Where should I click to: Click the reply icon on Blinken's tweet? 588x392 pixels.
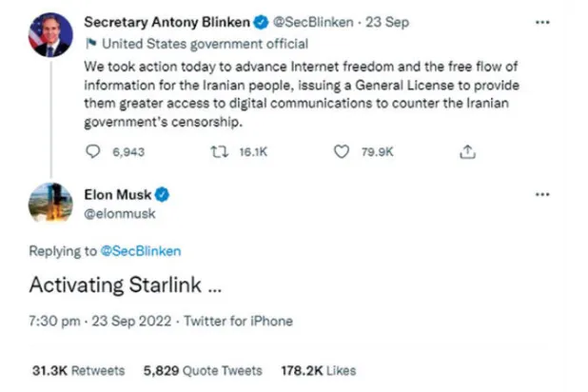[92, 151]
